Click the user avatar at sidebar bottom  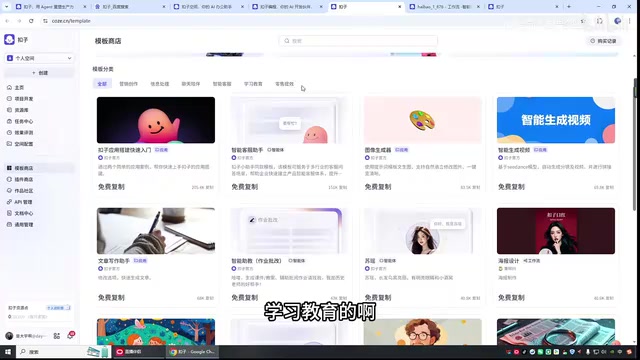(x=9, y=336)
